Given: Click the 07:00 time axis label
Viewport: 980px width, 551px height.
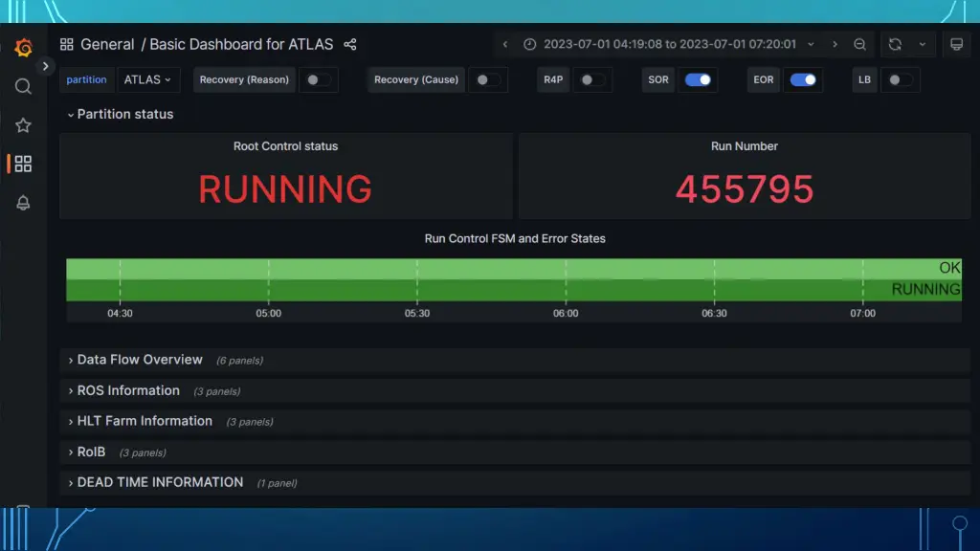Looking at the screenshot, I should point(862,313).
